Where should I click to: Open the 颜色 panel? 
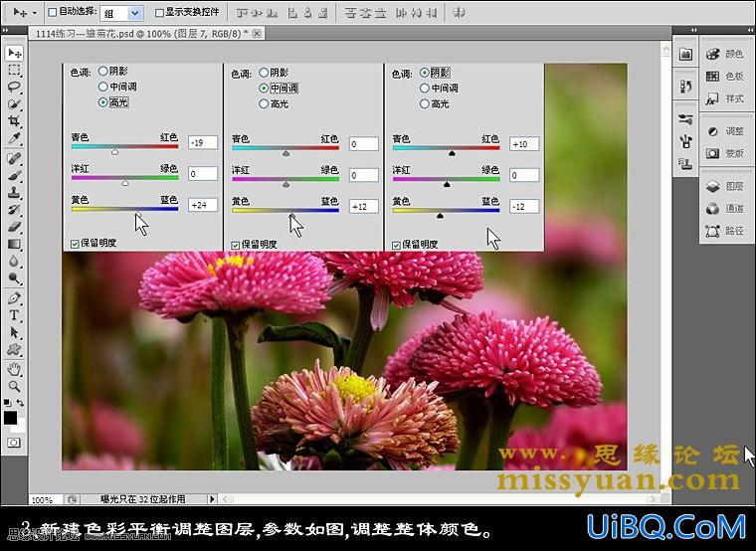pyautogui.click(x=726, y=54)
